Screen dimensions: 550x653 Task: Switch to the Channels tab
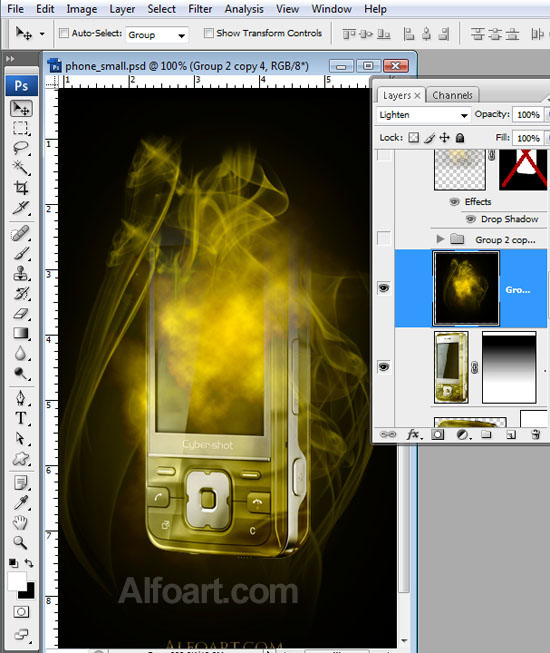(x=452, y=95)
